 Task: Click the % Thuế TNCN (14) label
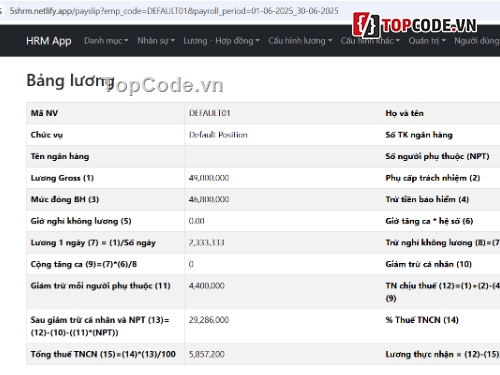422,320
